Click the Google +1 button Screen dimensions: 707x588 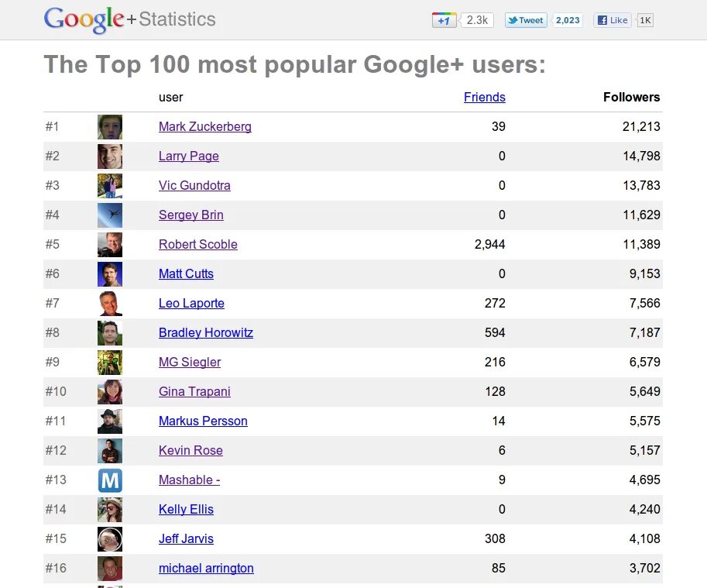(x=444, y=20)
